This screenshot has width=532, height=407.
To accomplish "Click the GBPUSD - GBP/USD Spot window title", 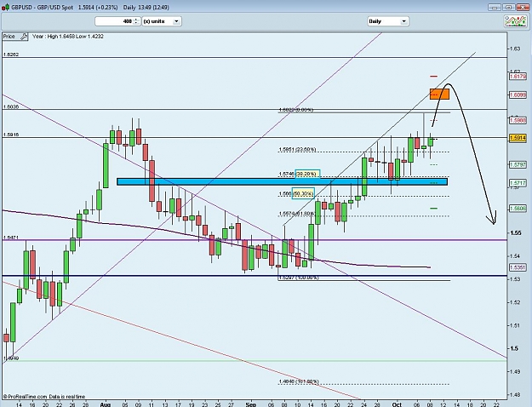I will 43,7.
